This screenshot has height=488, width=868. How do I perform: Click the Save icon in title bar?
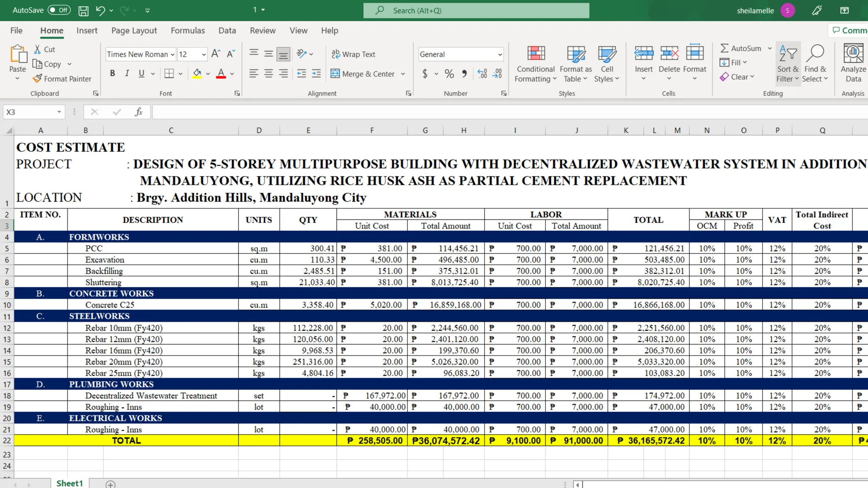point(83,11)
